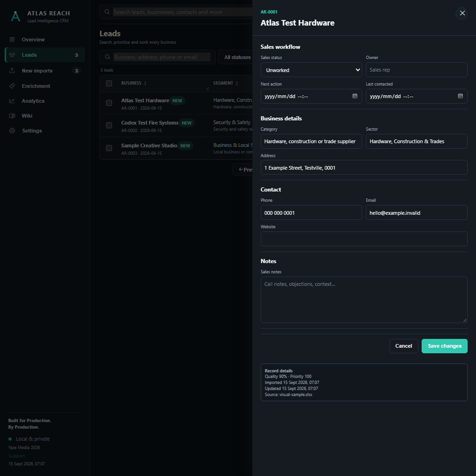Click the business, address, phone filter input
Screen dimensions: 476x476
click(x=162, y=57)
